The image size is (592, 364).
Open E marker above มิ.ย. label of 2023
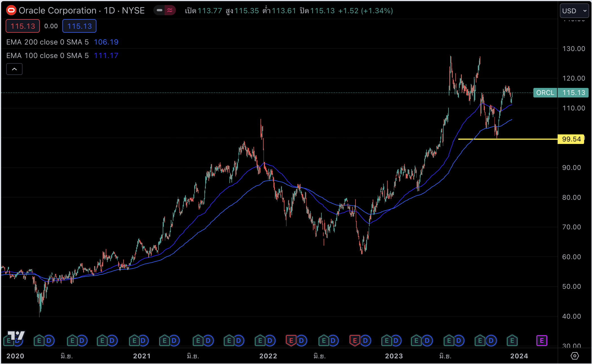(x=449, y=341)
